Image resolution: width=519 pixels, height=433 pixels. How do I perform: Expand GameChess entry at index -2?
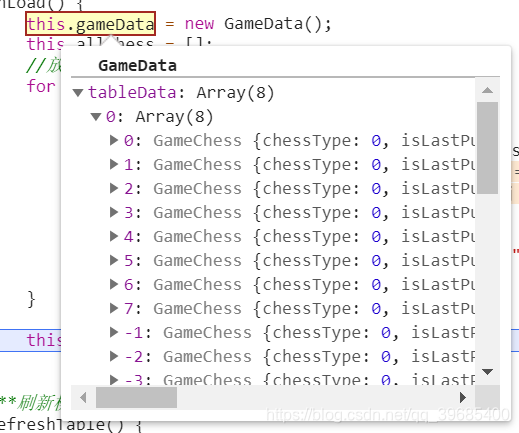(x=114, y=356)
